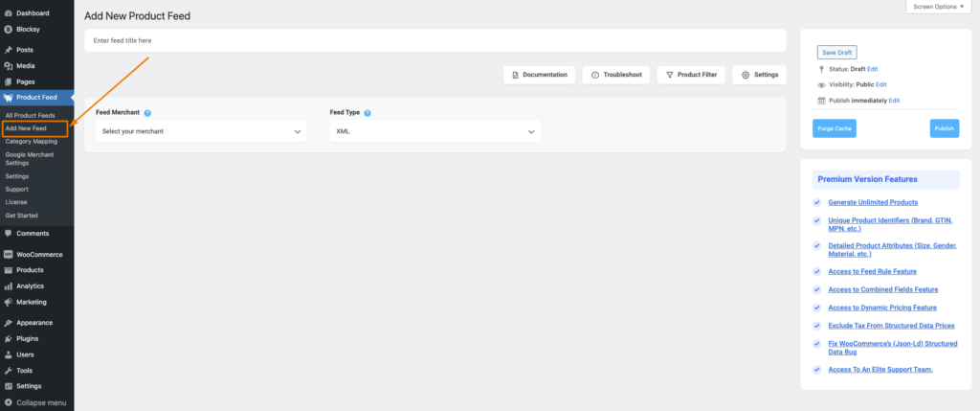Click the Save Draft button
The height and width of the screenshot is (411, 980).
(836, 53)
